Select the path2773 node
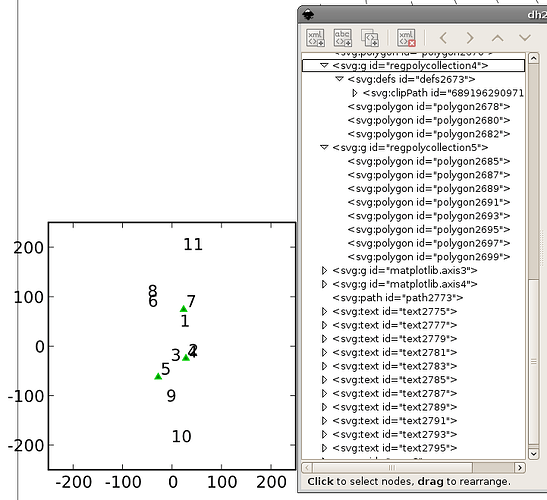The image size is (547, 500). 398,298
